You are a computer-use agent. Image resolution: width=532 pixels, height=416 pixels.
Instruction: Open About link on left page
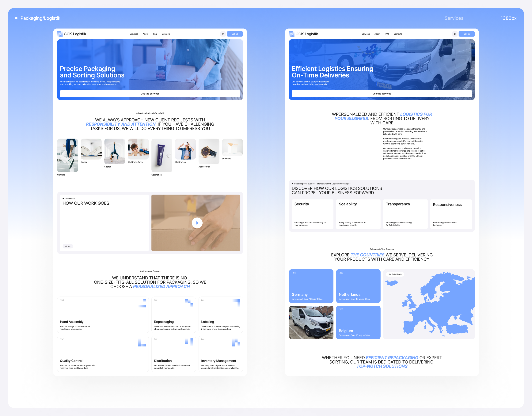(x=145, y=34)
